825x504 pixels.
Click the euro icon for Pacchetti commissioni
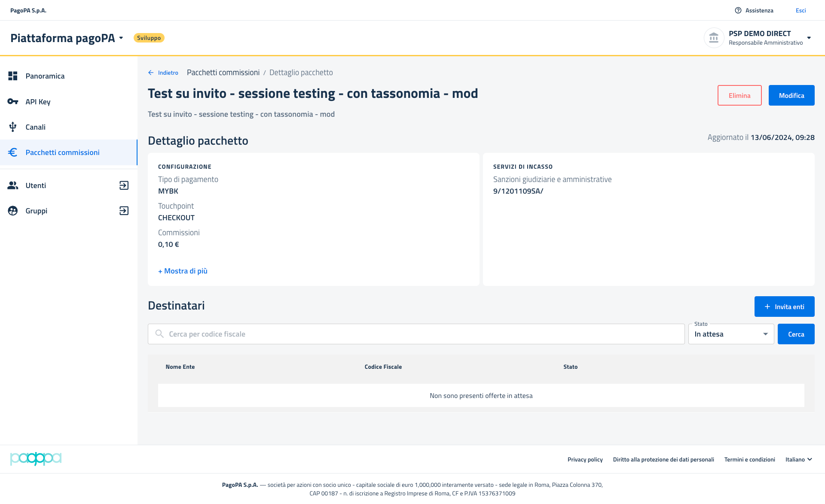(x=13, y=152)
